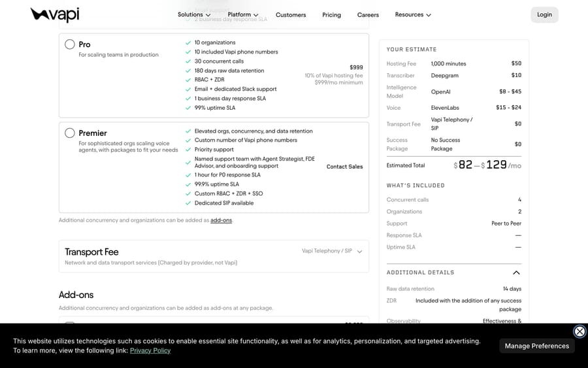Go to the Careers page

368,14
